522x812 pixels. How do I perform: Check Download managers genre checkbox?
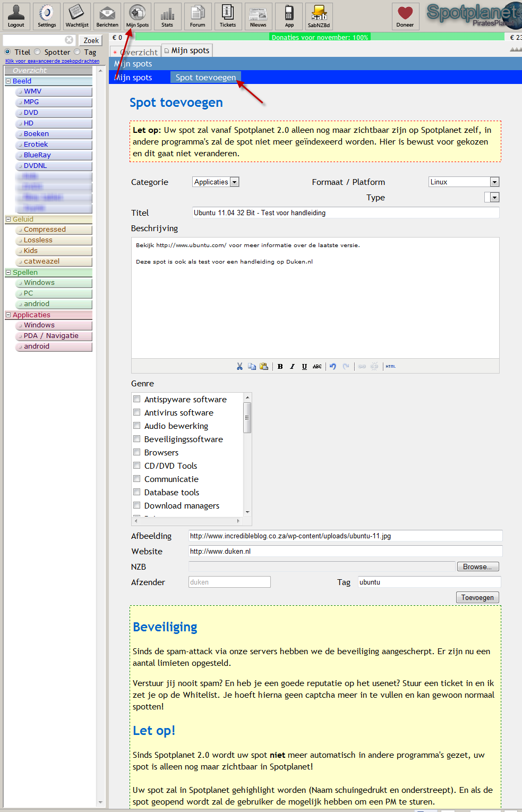[137, 505]
